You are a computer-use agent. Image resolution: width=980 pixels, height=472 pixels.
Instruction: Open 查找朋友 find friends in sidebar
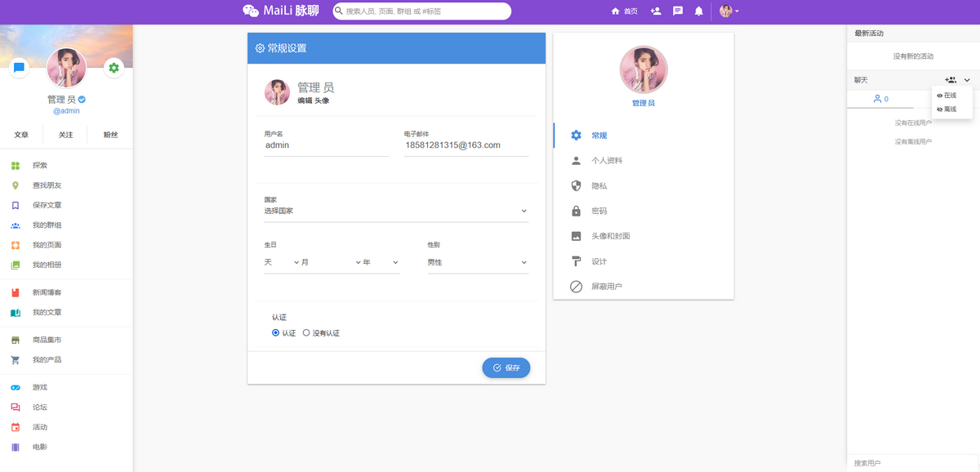(x=66, y=185)
